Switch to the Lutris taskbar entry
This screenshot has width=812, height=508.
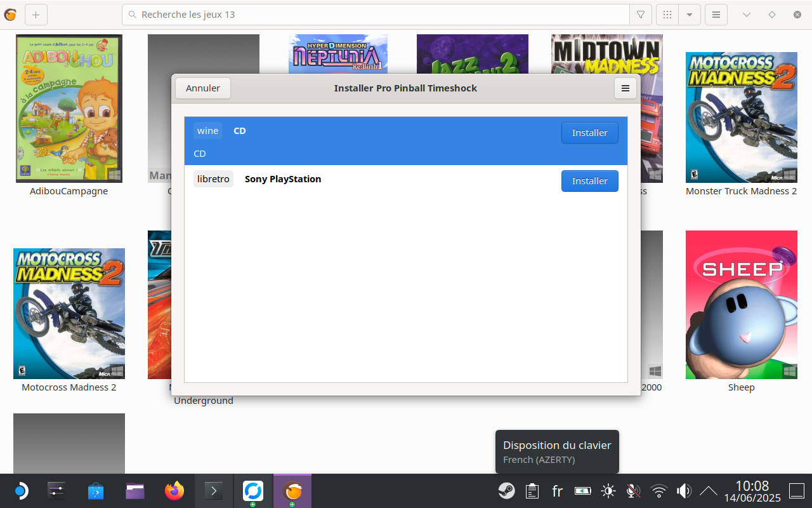tap(292, 491)
